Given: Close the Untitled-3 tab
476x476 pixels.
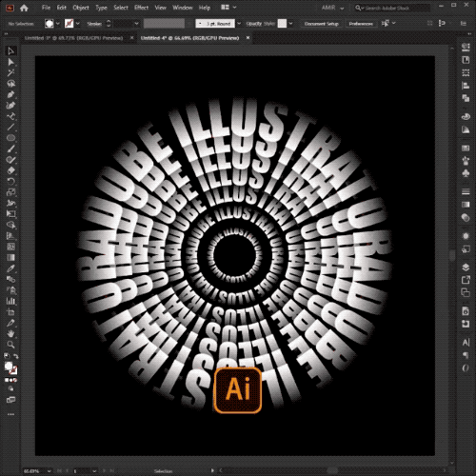Looking at the screenshot, I should (x=132, y=38).
